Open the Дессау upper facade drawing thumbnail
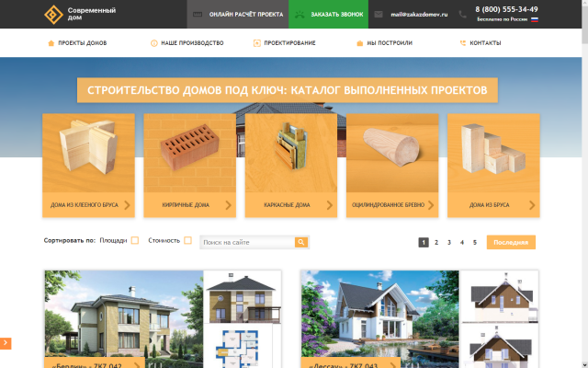 pos(500,296)
